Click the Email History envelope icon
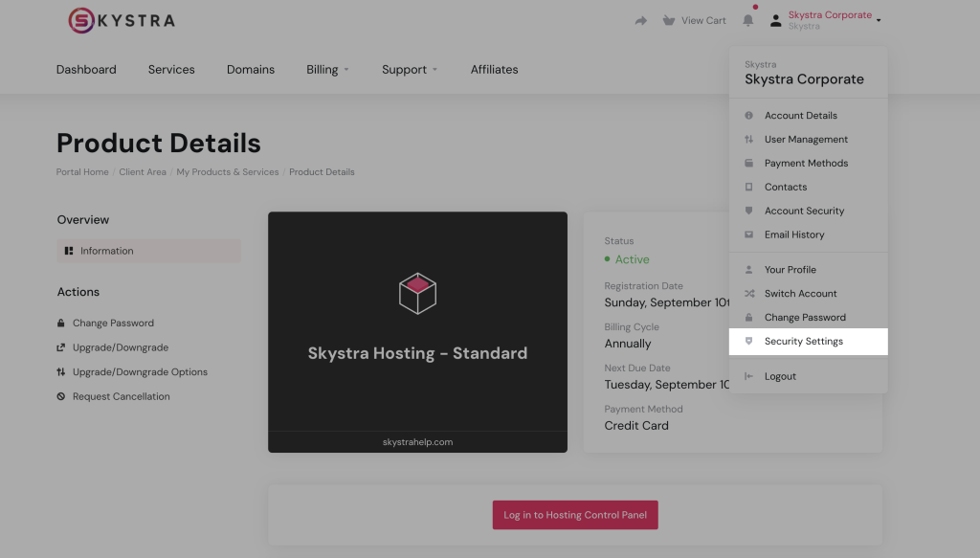Screen dimensions: 980x558 [748, 235]
